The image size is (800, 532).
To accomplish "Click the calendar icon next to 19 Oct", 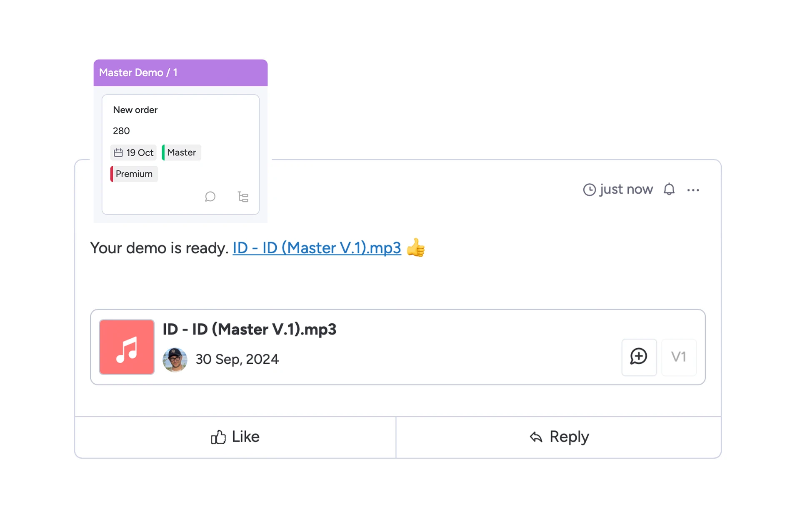I will (118, 152).
